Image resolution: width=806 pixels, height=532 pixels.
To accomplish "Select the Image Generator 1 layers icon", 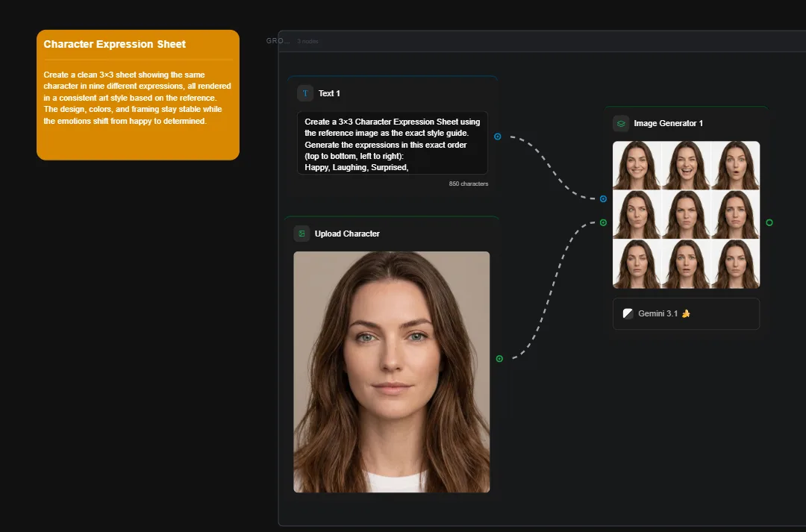I will (x=619, y=123).
